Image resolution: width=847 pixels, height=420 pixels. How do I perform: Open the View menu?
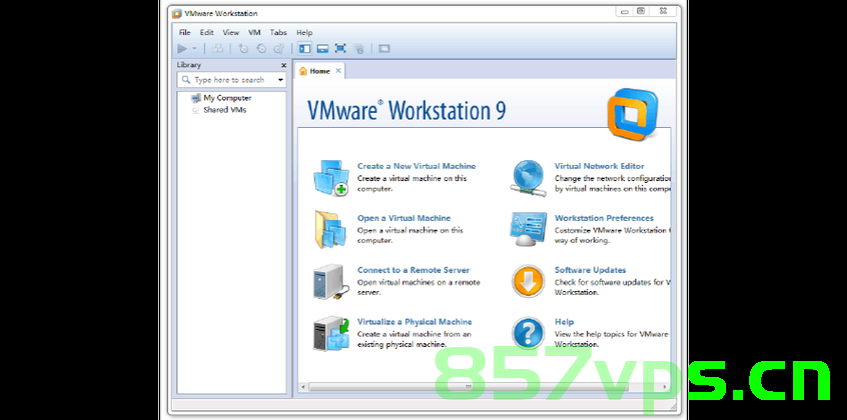pyautogui.click(x=231, y=32)
